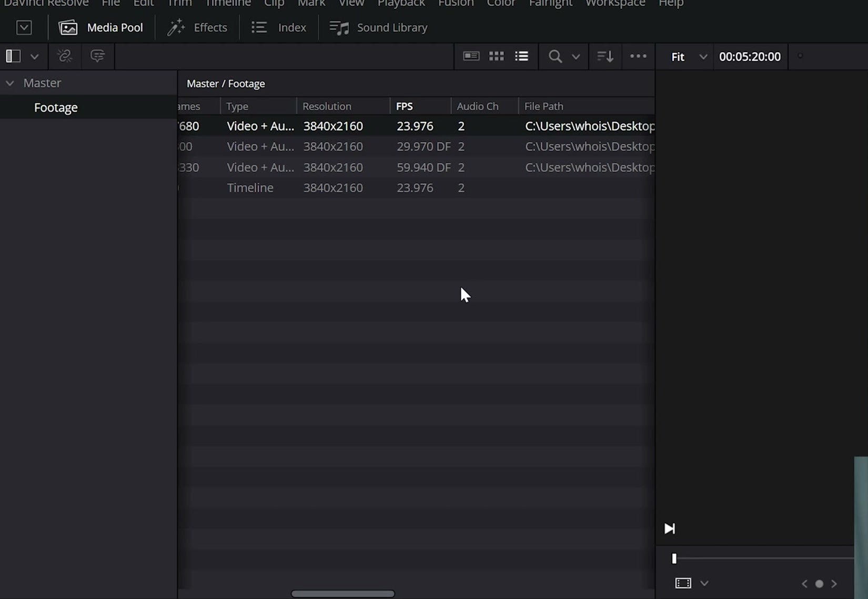
Task: Open the Sound Library panel
Action: pos(378,27)
